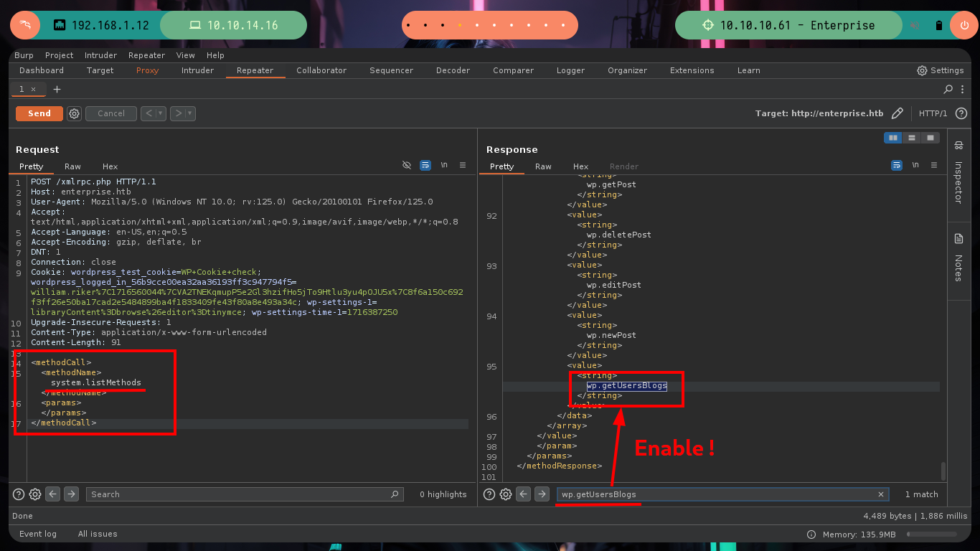Viewport: 980px width, 551px height.
Task: Click the Repeater tab search magnifier icon
Action: 948,89
